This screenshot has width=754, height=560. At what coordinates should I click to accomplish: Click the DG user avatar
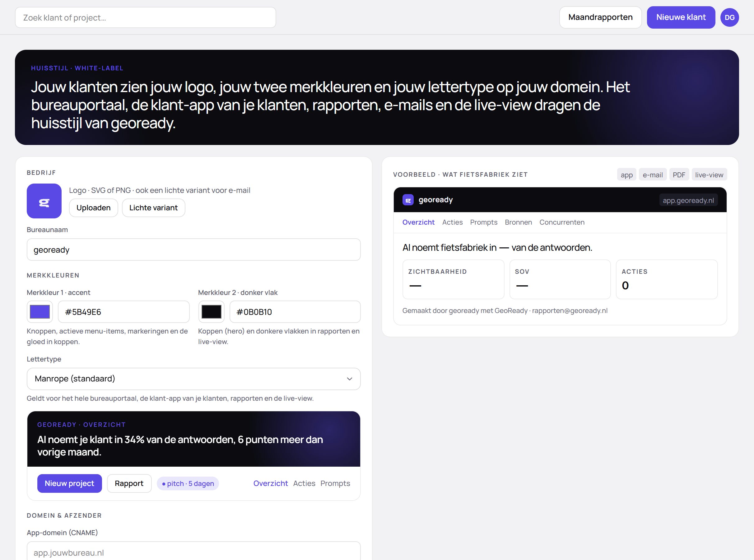[x=729, y=17]
